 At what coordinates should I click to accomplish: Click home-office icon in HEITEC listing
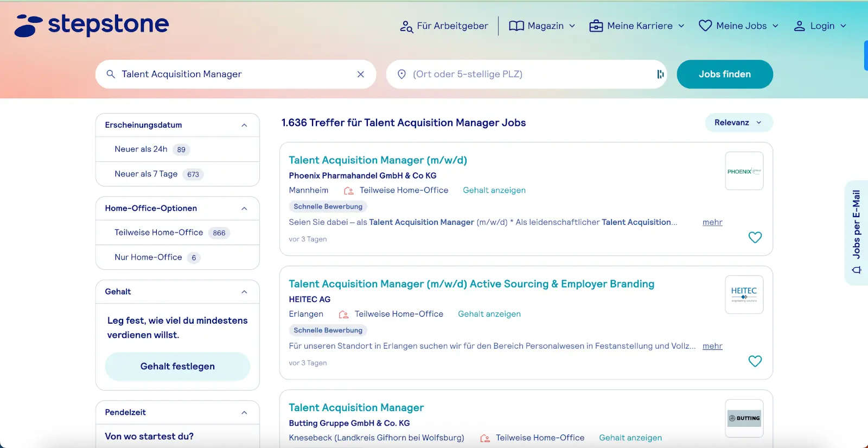(x=344, y=314)
